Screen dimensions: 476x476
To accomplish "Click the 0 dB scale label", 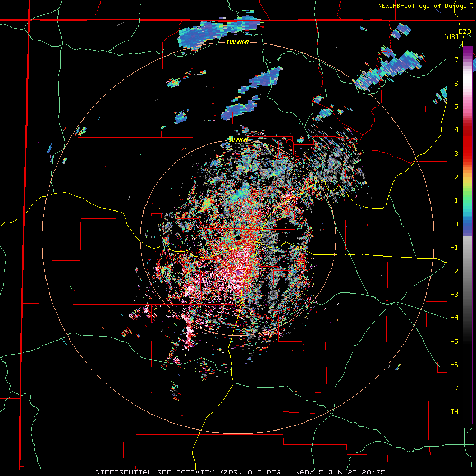I will tap(456, 224).
